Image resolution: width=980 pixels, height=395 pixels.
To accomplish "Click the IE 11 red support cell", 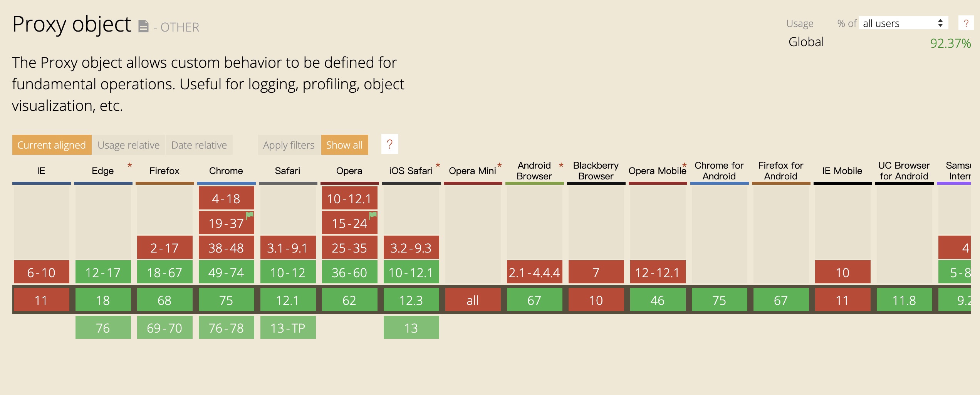I will (41, 300).
